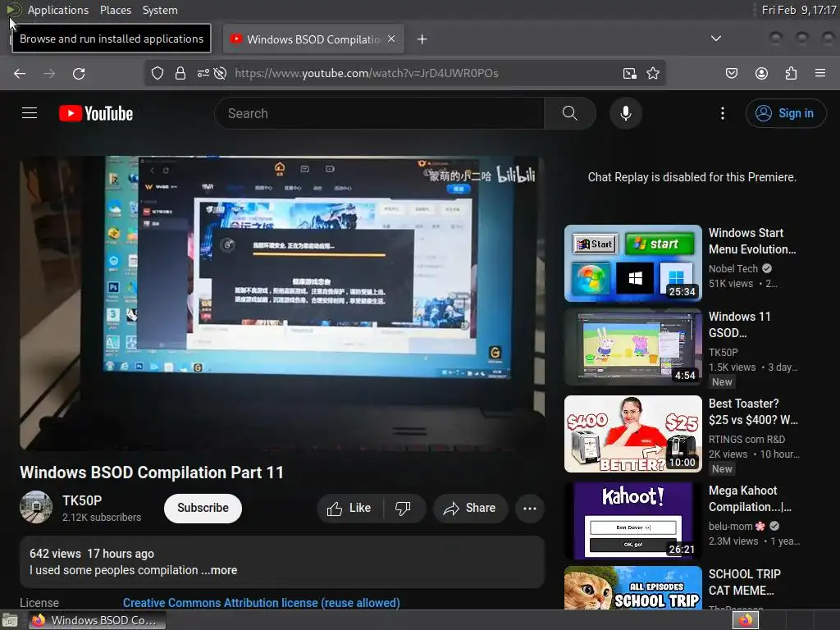Search with your voice microphone icon
Viewport: 840px width, 630px height.
tap(626, 113)
